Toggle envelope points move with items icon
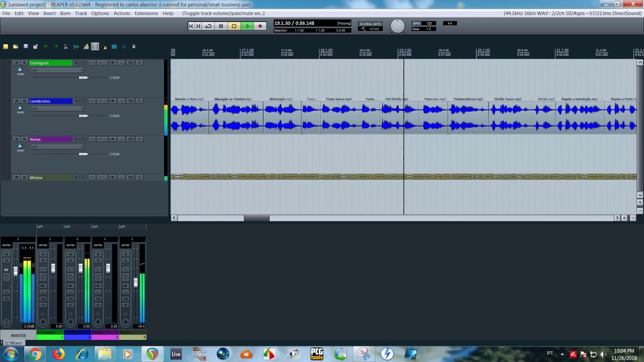644x362 pixels. pyautogui.click(x=104, y=47)
